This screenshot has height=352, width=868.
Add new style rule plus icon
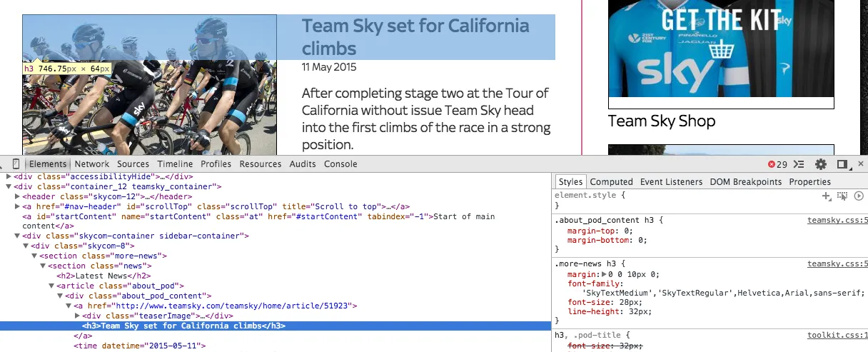point(826,195)
